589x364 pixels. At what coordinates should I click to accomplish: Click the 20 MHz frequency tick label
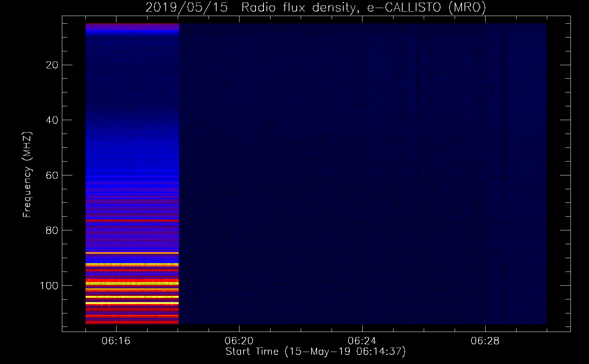52,65
